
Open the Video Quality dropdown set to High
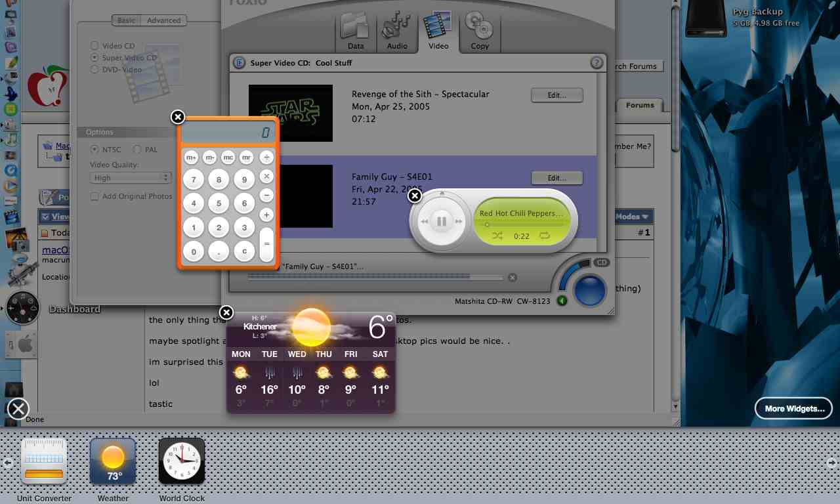pyautogui.click(x=130, y=178)
